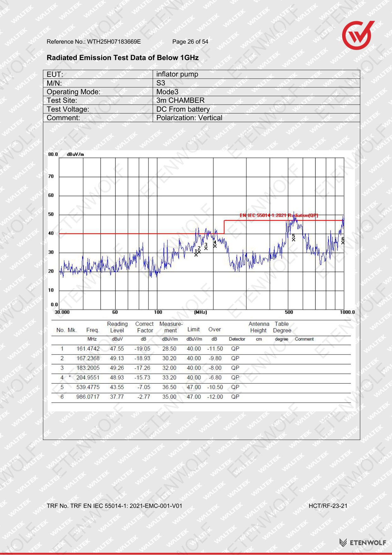Viewport: 392px width, 555px height.
Task: Click the Operating Mode value 'Mode3'
Action: pyautogui.click(x=167, y=92)
